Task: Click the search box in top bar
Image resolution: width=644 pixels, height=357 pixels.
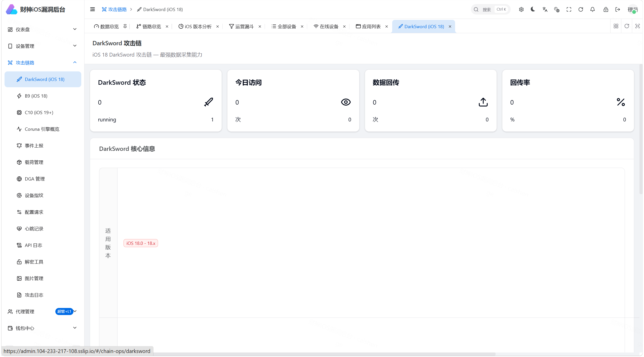Action: [490, 9]
